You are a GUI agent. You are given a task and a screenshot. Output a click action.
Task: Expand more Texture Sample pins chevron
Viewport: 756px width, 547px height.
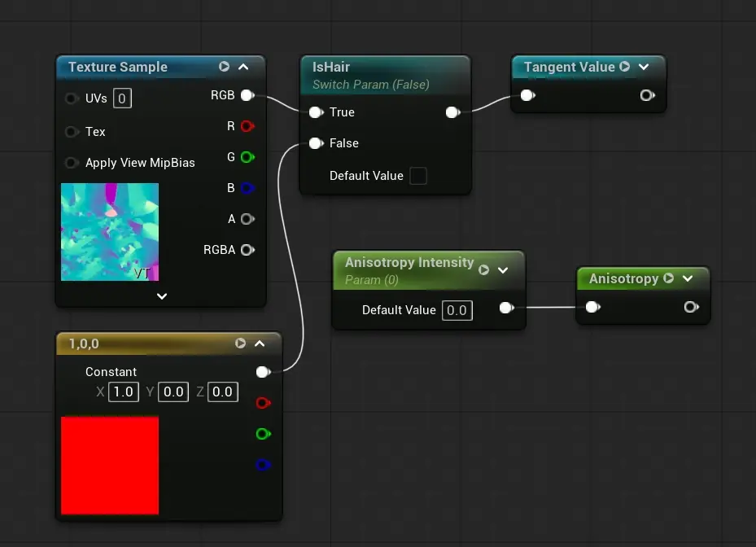coord(162,296)
